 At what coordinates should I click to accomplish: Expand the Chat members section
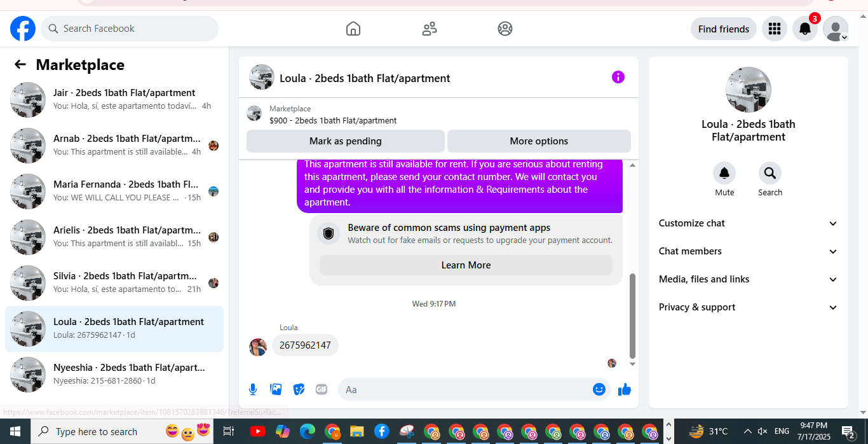pyautogui.click(x=749, y=251)
